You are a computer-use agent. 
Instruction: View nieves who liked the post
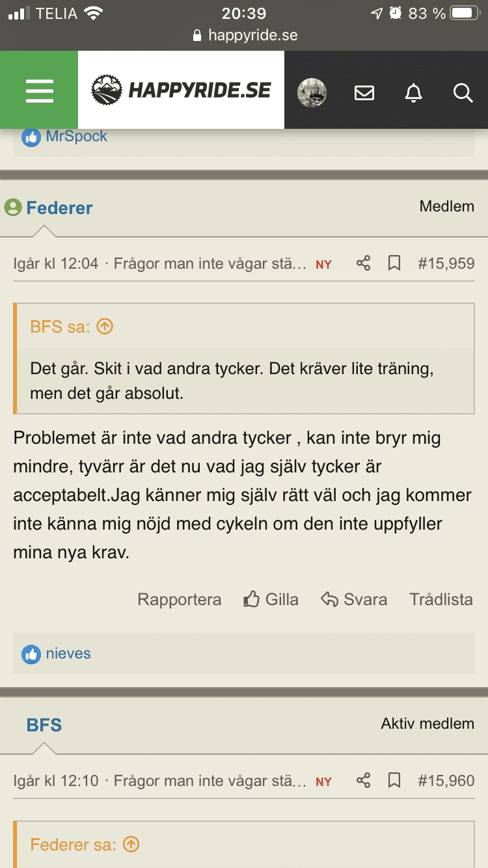68,653
